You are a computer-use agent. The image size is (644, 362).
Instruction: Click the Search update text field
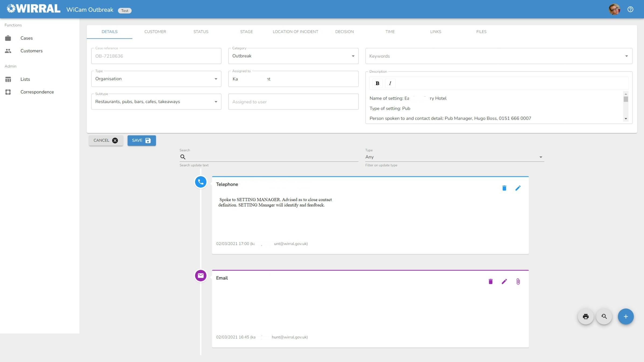coord(269,157)
